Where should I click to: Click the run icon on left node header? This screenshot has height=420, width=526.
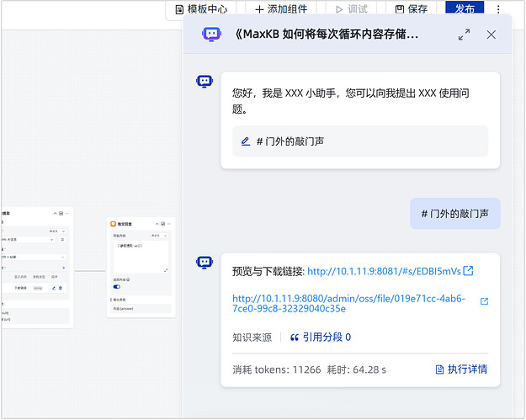click(61, 213)
